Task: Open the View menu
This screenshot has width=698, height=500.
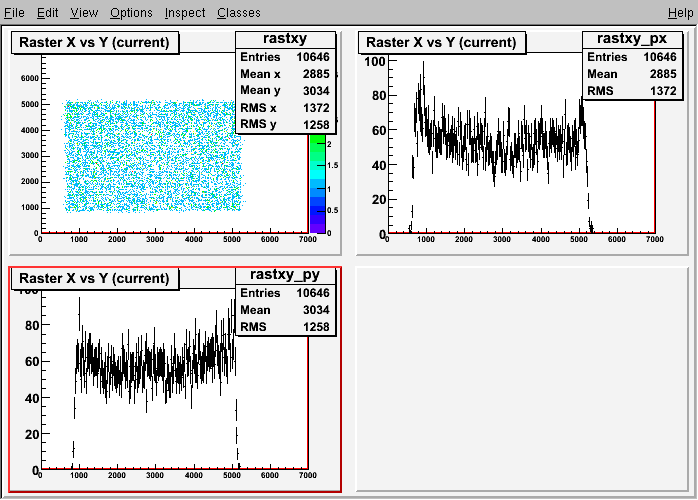Action: pyautogui.click(x=84, y=13)
